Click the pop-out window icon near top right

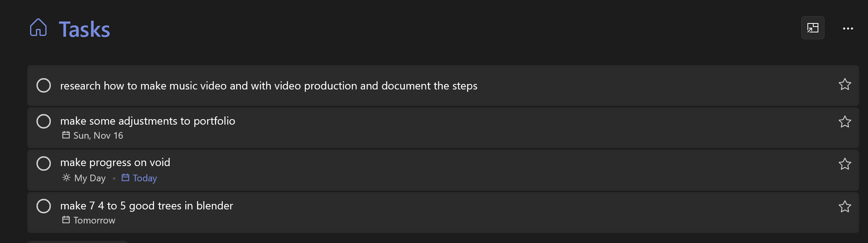coord(813,28)
